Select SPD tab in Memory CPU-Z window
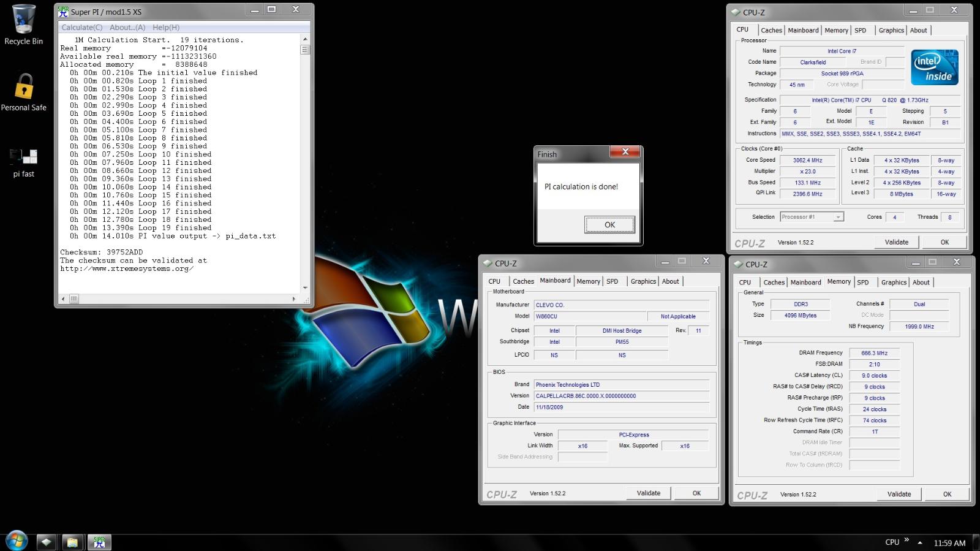Screen dimensions: 980x551 coord(863,283)
